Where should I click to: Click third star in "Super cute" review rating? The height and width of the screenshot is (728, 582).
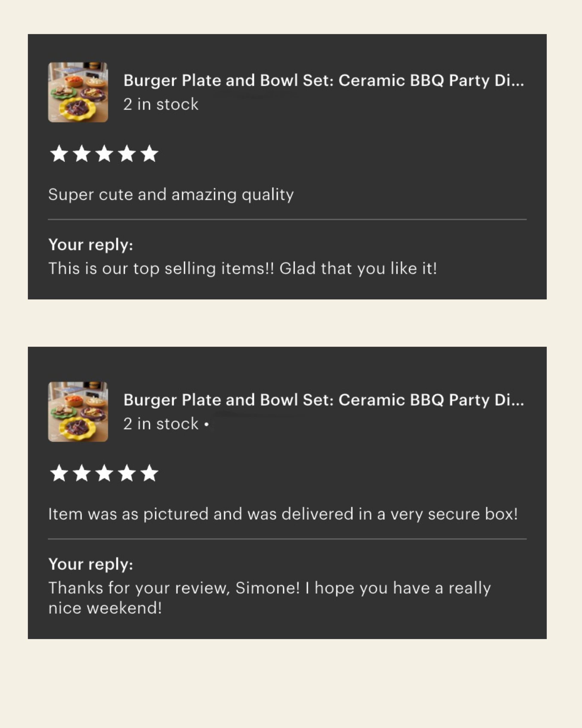click(104, 153)
